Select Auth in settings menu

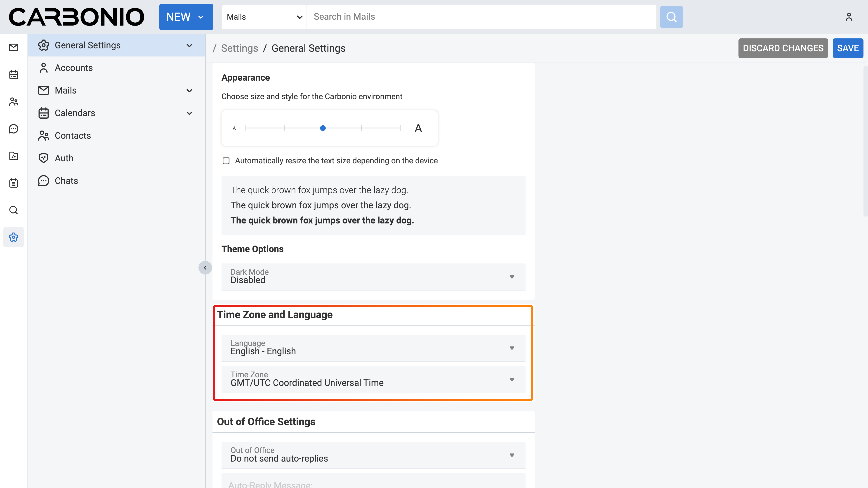tap(64, 158)
